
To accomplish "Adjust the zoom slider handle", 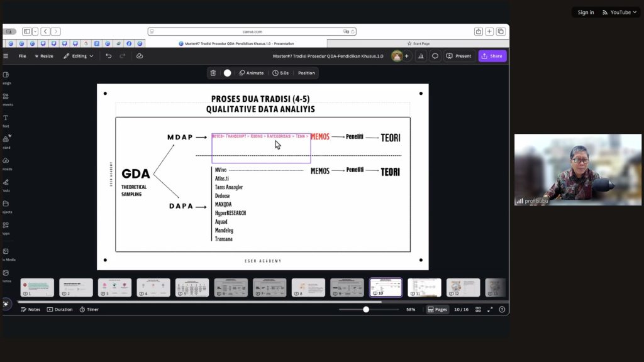I will [366, 309].
